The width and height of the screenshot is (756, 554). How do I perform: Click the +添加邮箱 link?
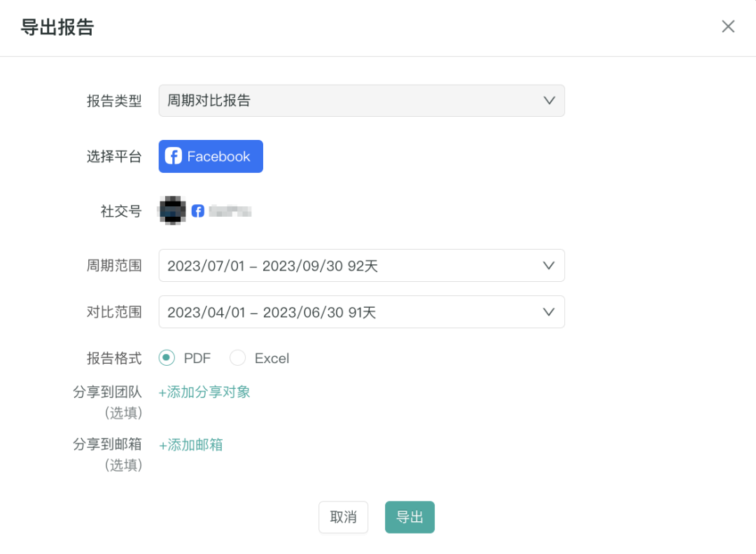tap(190, 445)
